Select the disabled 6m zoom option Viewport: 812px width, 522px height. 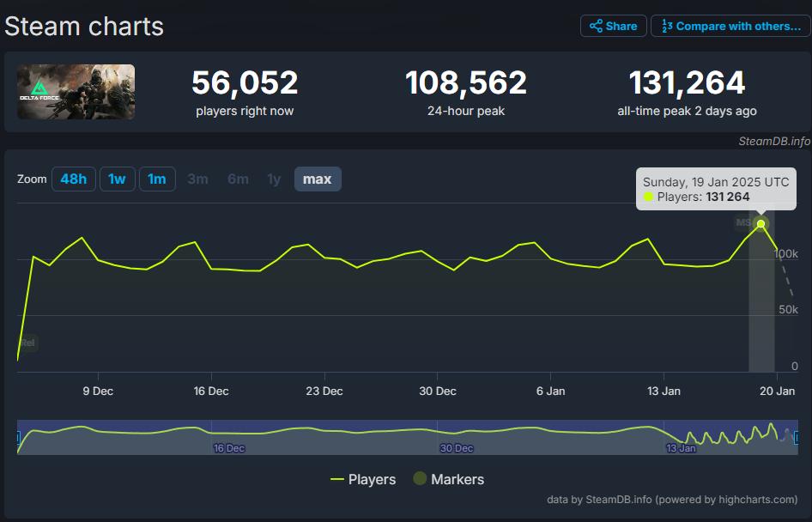[x=238, y=179]
